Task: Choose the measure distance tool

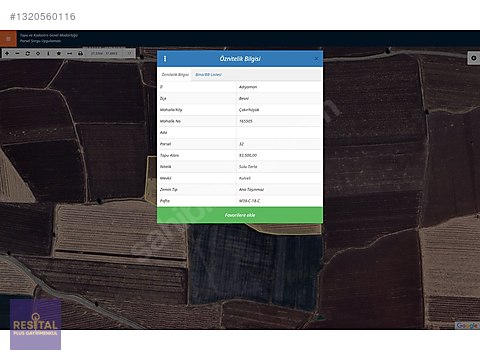Action: click(69, 53)
